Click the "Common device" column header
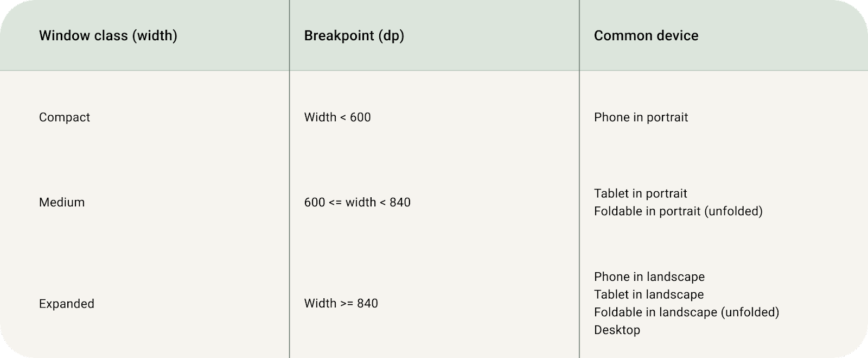 pos(646,36)
